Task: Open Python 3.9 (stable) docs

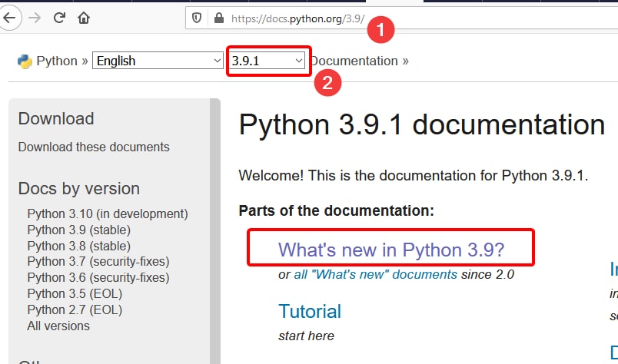Action: (79, 230)
